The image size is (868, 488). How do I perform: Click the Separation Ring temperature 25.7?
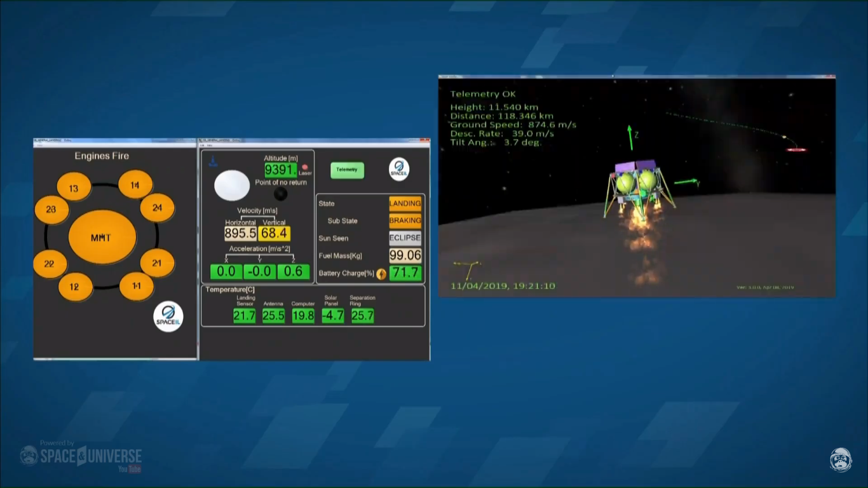pos(362,316)
